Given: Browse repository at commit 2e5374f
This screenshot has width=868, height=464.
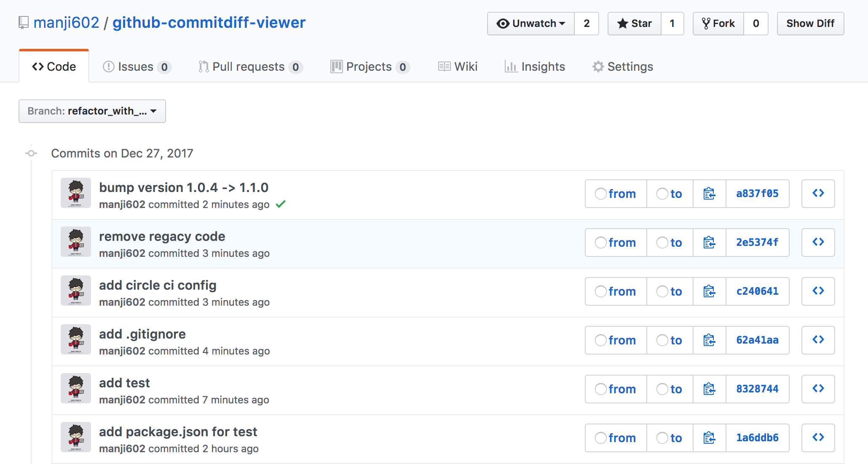Looking at the screenshot, I should coord(818,243).
